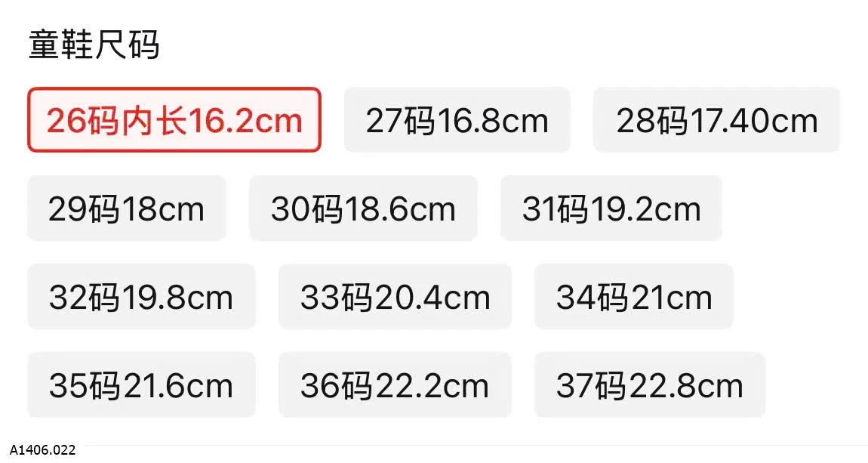Select the 34码21cm option
The height and width of the screenshot is (463, 868).
(634, 296)
